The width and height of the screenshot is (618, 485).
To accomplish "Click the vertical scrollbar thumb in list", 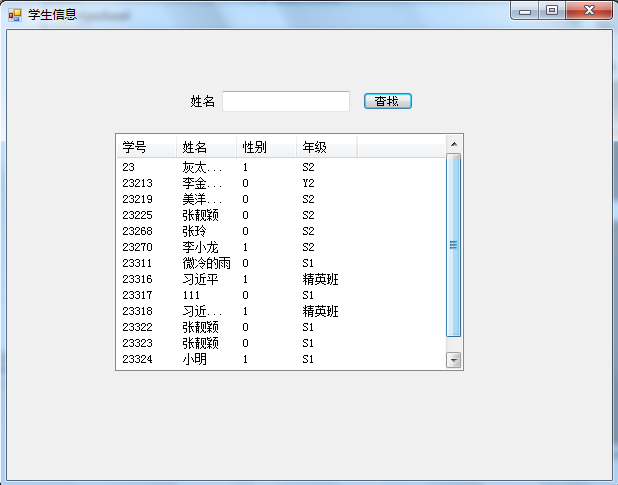I will [x=454, y=244].
